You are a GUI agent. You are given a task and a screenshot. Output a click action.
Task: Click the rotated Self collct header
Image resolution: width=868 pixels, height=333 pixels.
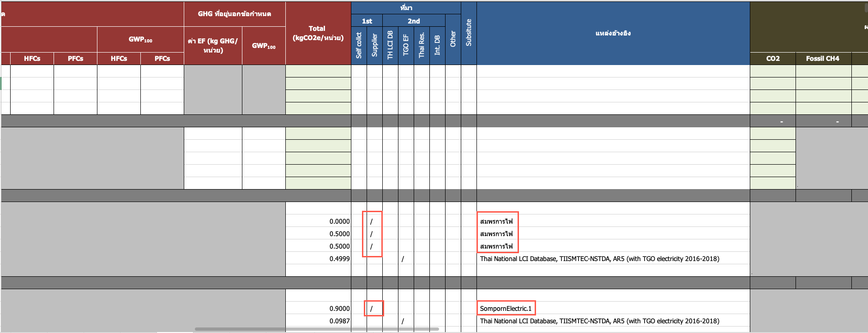pyautogui.click(x=359, y=45)
